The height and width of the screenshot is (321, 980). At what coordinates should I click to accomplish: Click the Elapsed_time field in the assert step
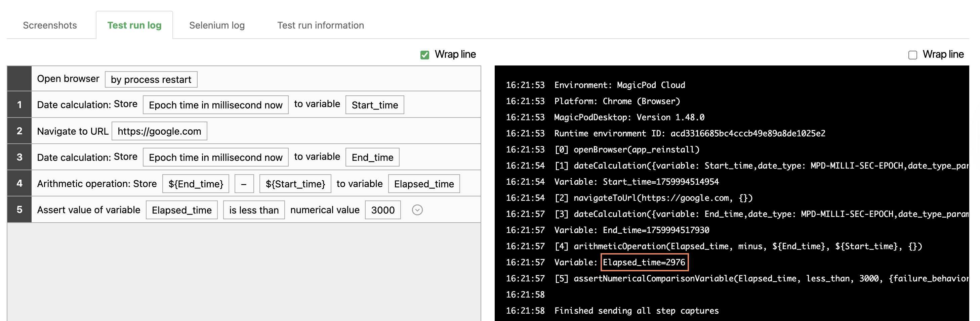tap(182, 210)
